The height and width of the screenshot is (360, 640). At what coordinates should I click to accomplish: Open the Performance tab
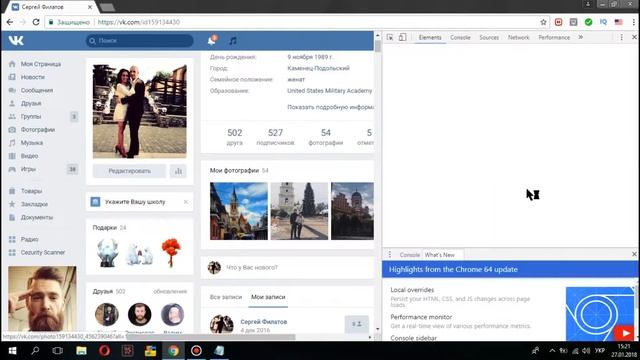coord(554,37)
